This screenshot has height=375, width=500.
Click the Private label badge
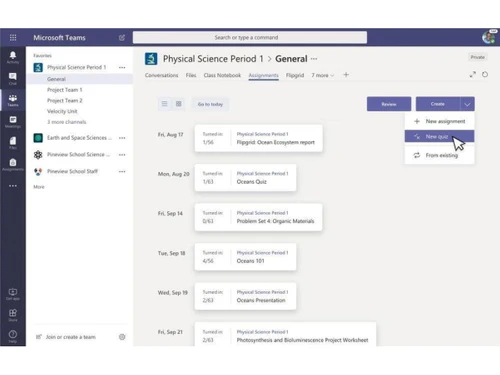pyautogui.click(x=477, y=57)
